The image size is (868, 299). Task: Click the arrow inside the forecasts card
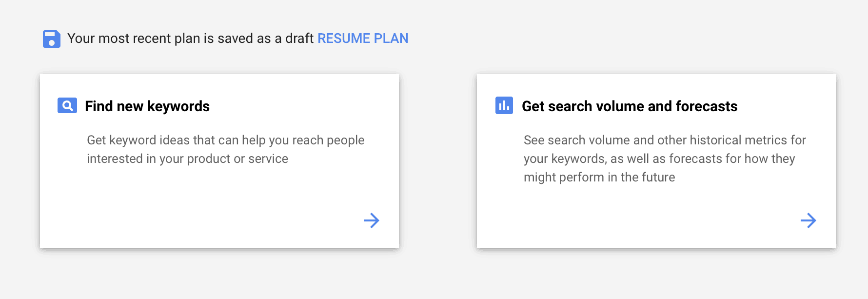point(809,221)
